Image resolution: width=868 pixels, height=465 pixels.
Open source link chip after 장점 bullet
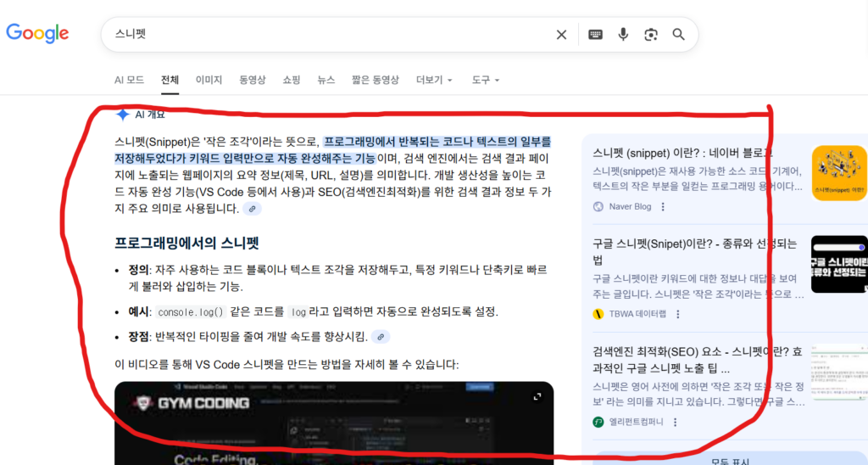(381, 336)
